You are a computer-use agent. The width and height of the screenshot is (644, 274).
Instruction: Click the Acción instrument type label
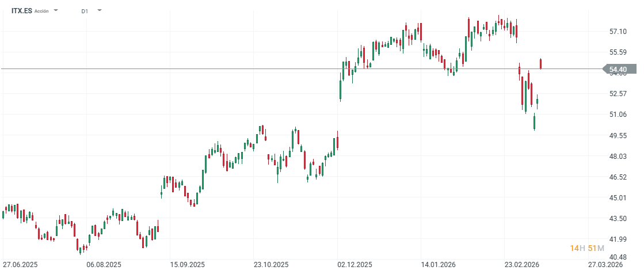coord(41,11)
